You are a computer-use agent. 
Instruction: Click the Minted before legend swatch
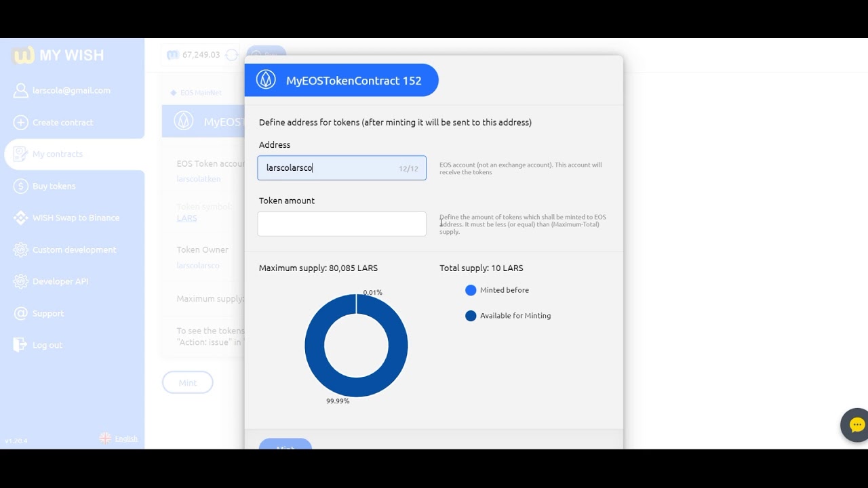coord(471,290)
